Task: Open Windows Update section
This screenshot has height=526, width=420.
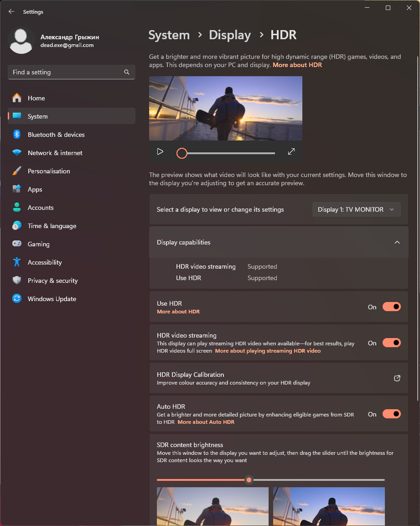Action: pos(52,299)
